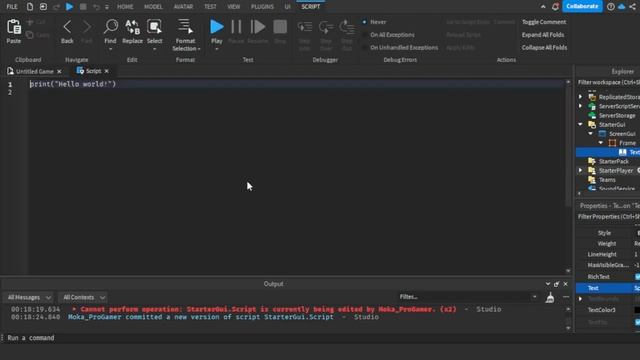Image resolution: width=640 pixels, height=360 pixels.
Task: Click the Step Into debugger icon
Action: (x=304, y=27)
